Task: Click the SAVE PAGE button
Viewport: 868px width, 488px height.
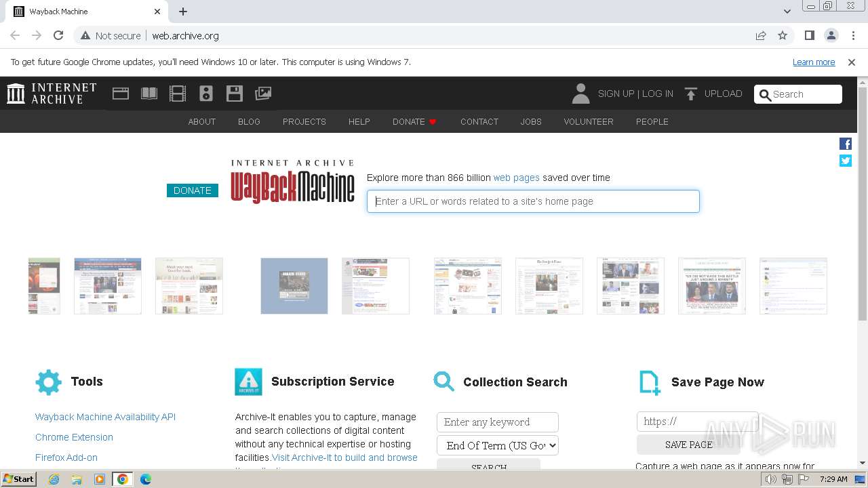Action: [x=688, y=445]
